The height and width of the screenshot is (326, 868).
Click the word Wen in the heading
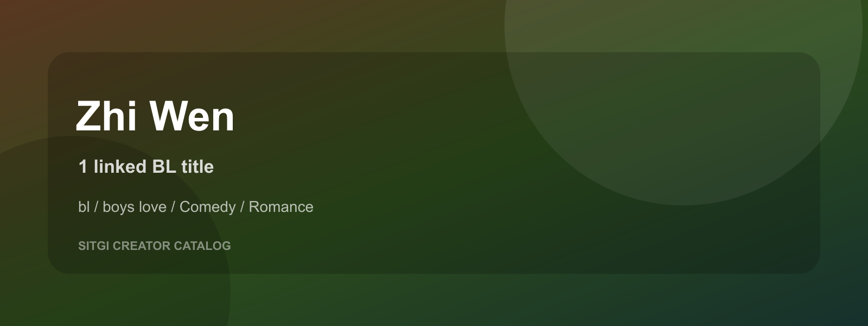point(193,116)
